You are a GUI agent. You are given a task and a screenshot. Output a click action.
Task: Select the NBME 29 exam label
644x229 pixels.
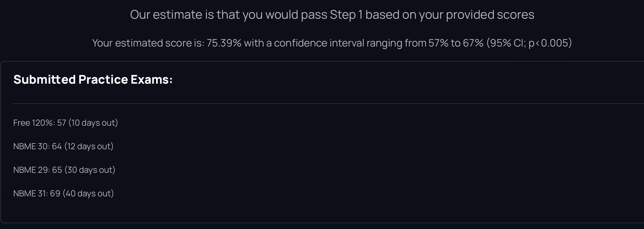tap(30, 170)
